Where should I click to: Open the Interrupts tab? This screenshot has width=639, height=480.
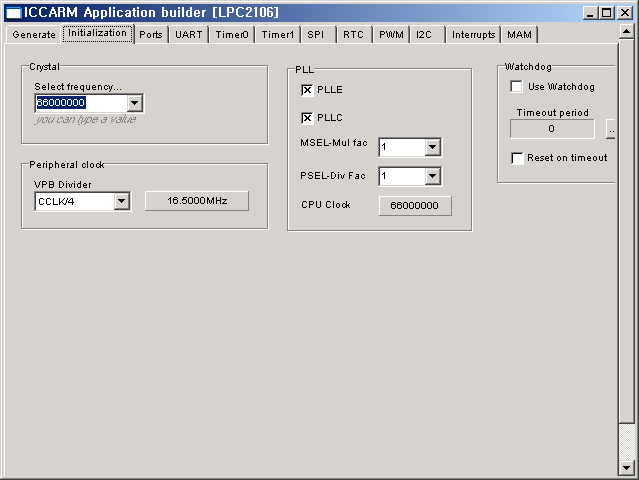[474, 35]
